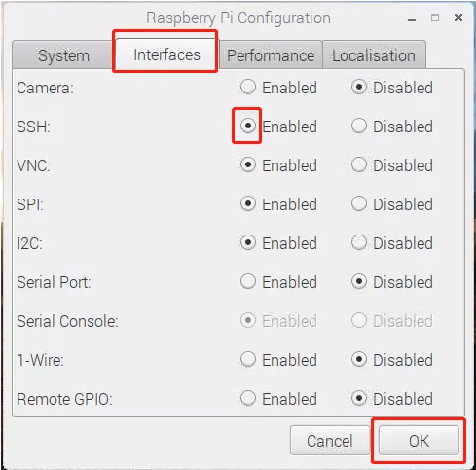The width and height of the screenshot is (476, 470).
Task: Enable the 1-Wire interface
Action: (x=248, y=359)
